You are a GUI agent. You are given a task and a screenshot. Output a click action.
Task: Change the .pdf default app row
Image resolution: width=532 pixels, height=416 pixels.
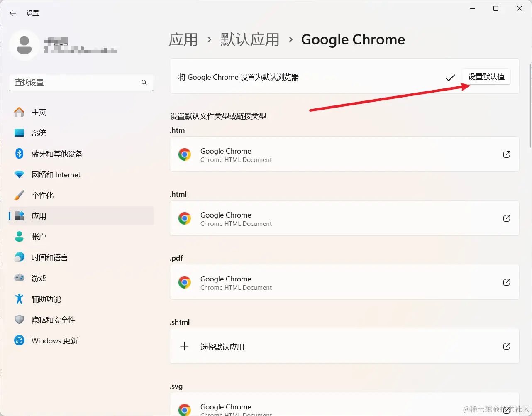click(344, 282)
